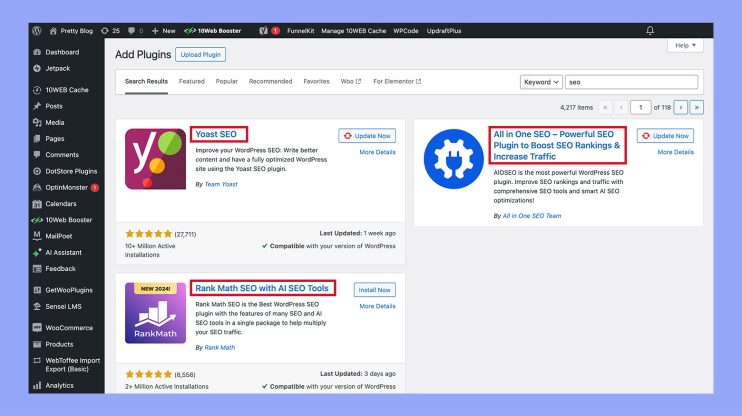
Task: Click Install Now for Rank Math SEO
Action: 374,290
